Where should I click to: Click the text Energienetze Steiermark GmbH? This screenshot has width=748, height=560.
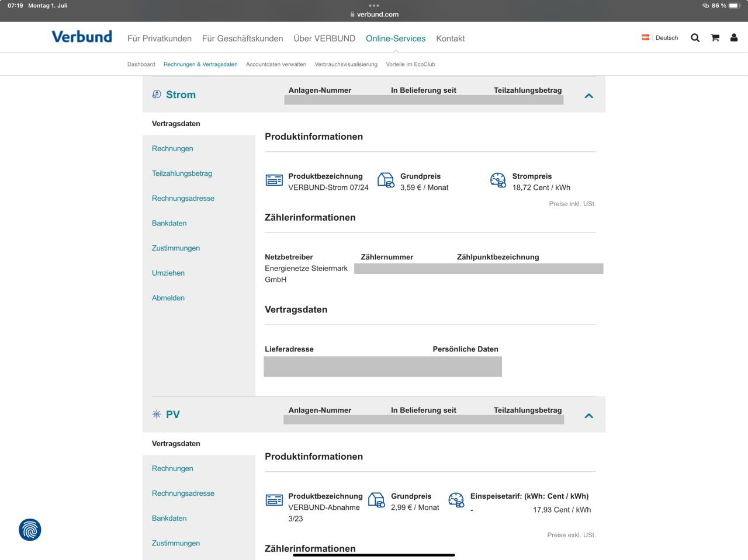[x=306, y=274]
